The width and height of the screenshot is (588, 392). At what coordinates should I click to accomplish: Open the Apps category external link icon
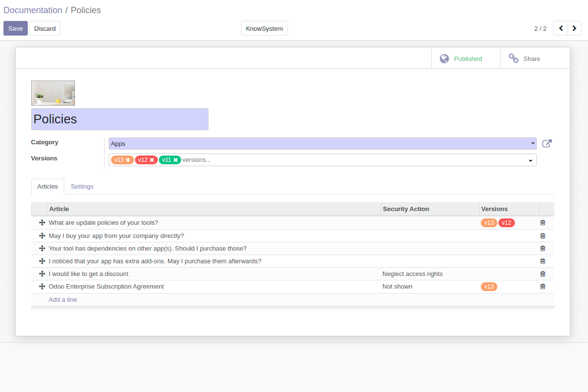[x=547, y=144]
